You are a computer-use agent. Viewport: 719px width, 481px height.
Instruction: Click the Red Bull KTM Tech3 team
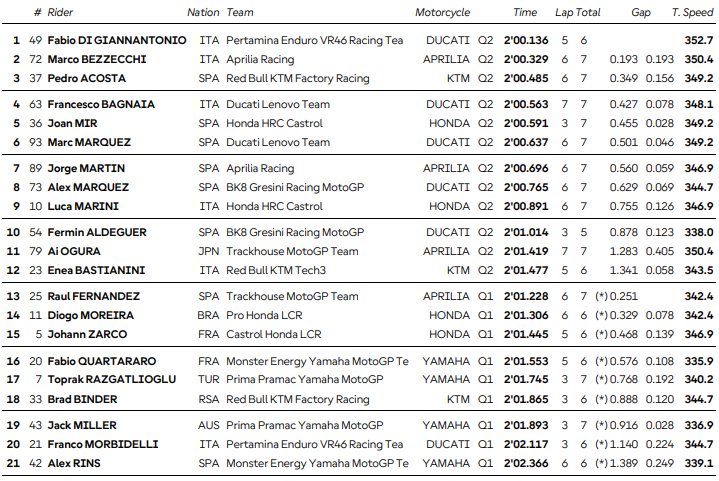click(x=277, y=270)
